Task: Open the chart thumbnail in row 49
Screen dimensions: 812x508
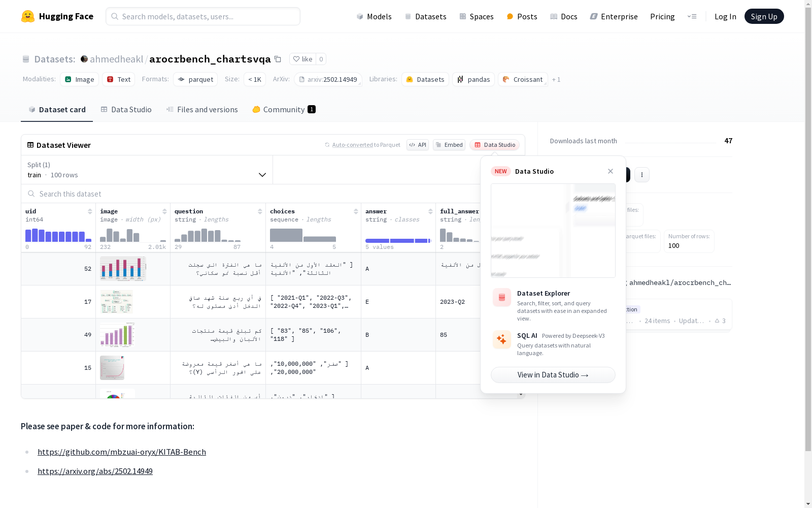Action: point(117,335)
